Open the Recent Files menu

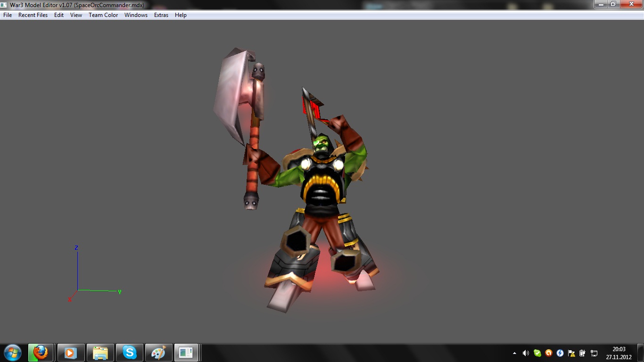[x=33, y=15]
